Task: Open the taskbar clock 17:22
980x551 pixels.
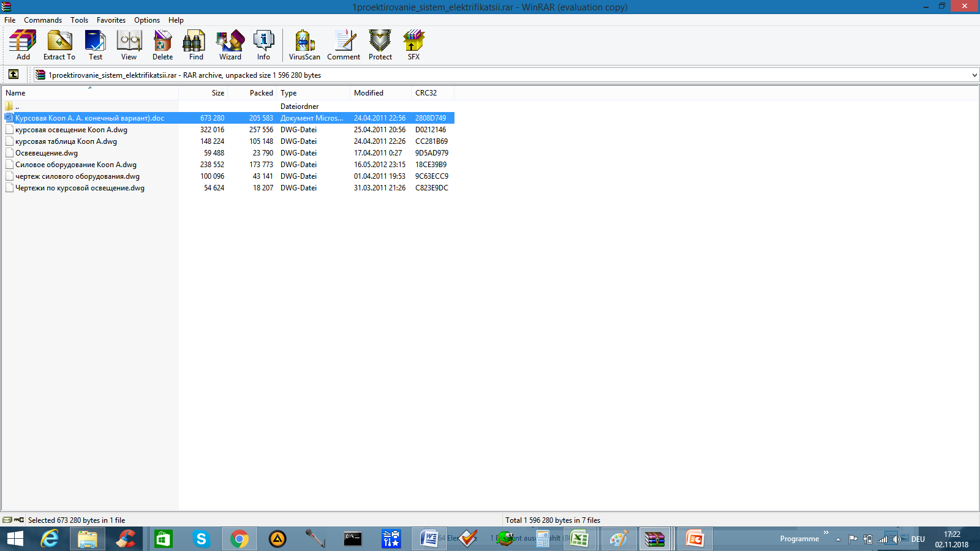Action: coord(952,539)
